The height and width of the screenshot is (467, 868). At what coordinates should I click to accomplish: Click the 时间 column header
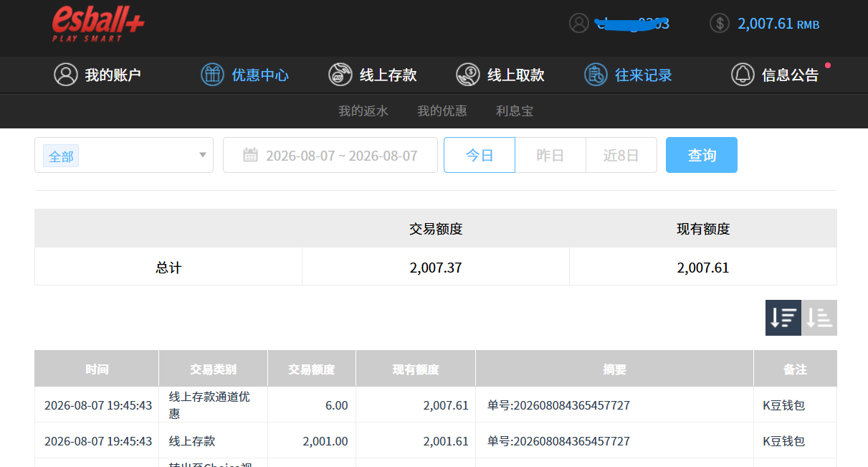(97, 369)
